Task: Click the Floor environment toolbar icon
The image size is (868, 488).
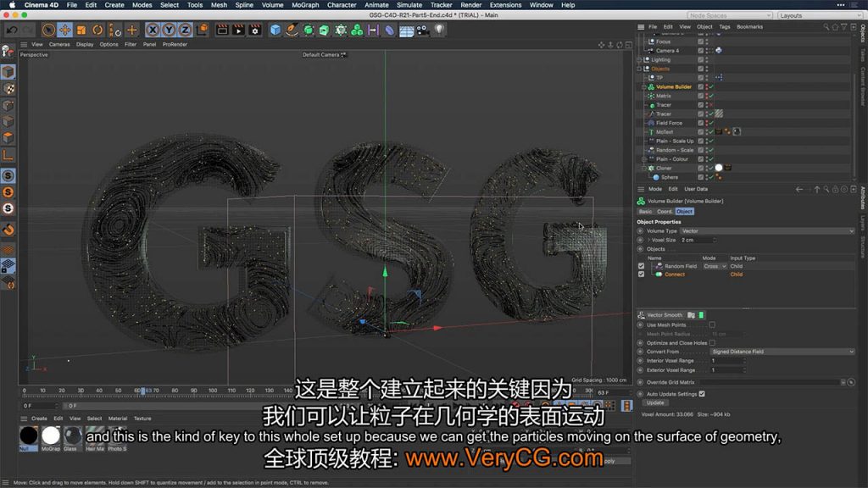Action: coord(406,30)
